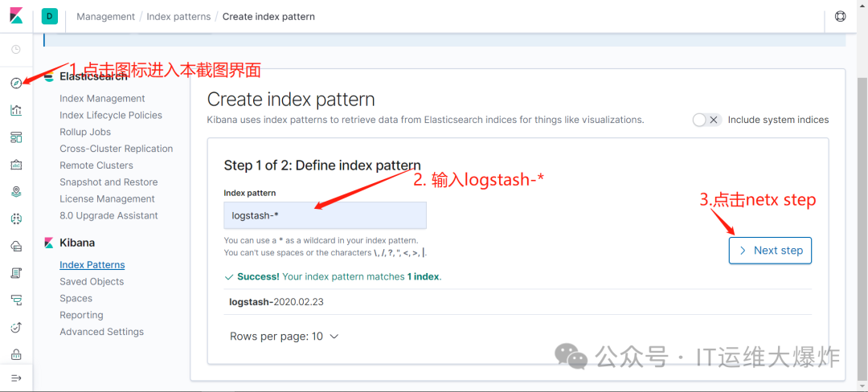Click the Index patterns breadcrumb
The height and width of the screenshot is (392, 868).
click(178, 17)
